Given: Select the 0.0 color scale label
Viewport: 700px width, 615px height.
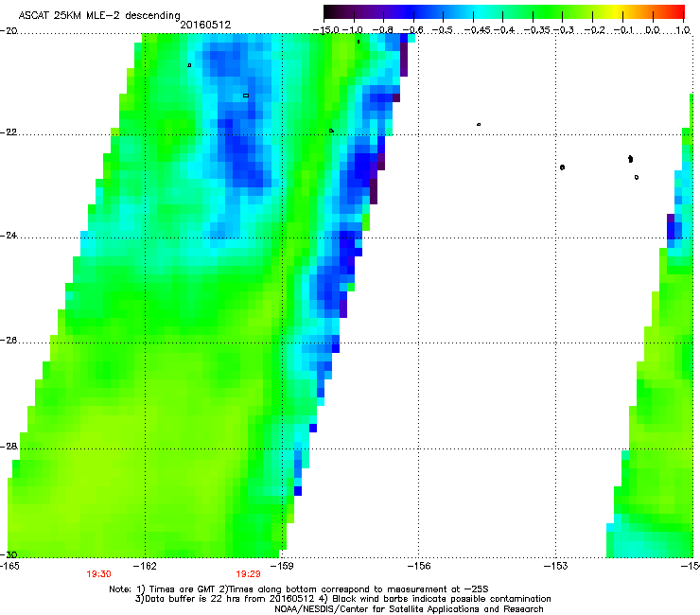Looking at the screenshot, I should pyautogui.click(x=653, y=30).
